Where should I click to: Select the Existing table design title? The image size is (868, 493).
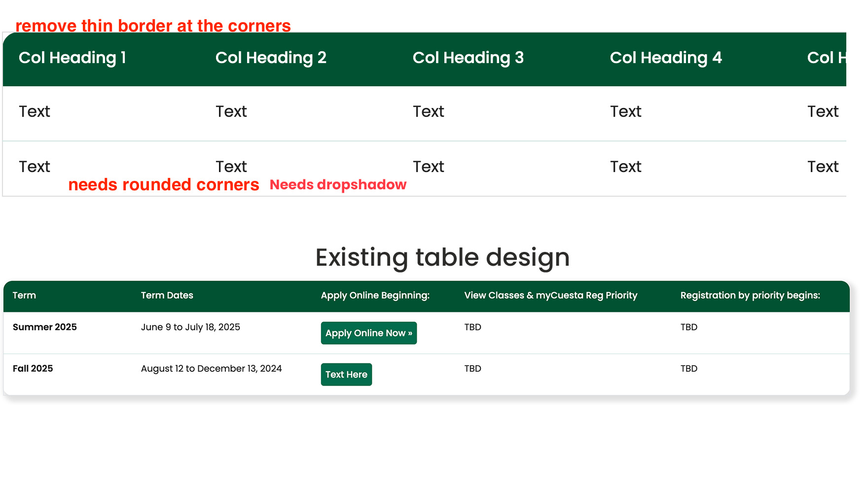pos(442,257)
